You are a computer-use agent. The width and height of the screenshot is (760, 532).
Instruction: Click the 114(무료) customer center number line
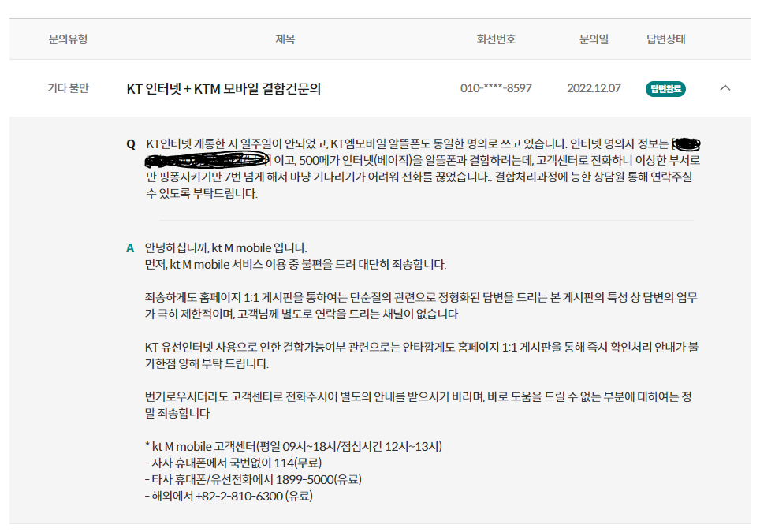click(x=233, y=463)
